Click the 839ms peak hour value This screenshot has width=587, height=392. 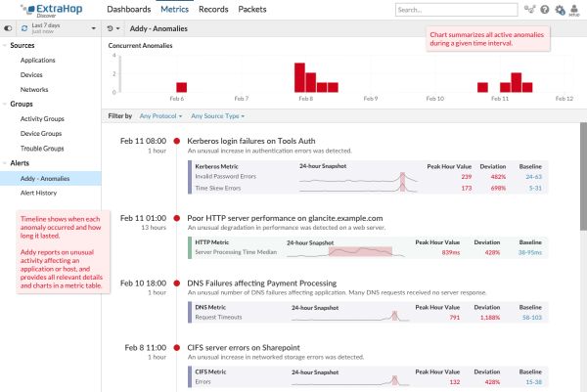pyautogui.click(x=450, y=252)
